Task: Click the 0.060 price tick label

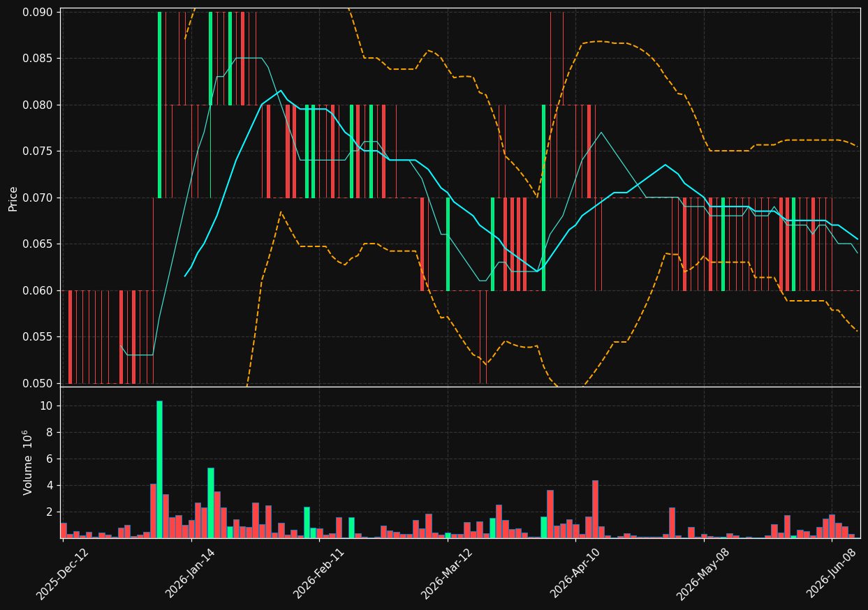Action: pos(38,291)
